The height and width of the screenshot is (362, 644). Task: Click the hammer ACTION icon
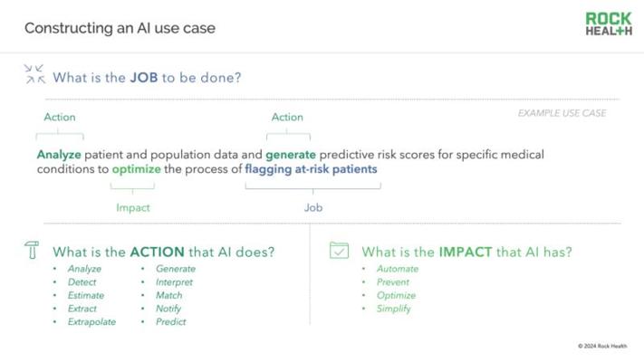[32, 251]
